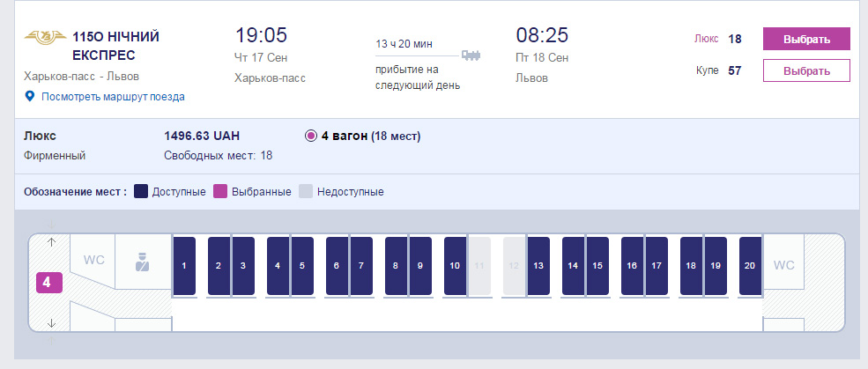Select seat 4 in the car
The image size is (868, 369).
point(278,266)
